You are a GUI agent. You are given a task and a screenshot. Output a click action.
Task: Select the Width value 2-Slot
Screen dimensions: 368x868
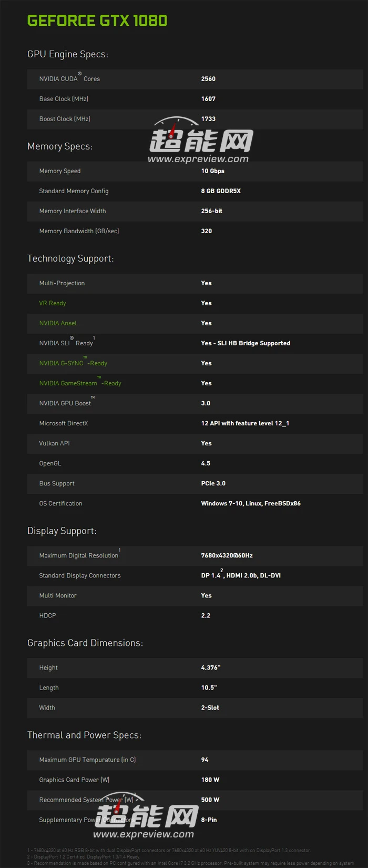[x=210, y=707]
